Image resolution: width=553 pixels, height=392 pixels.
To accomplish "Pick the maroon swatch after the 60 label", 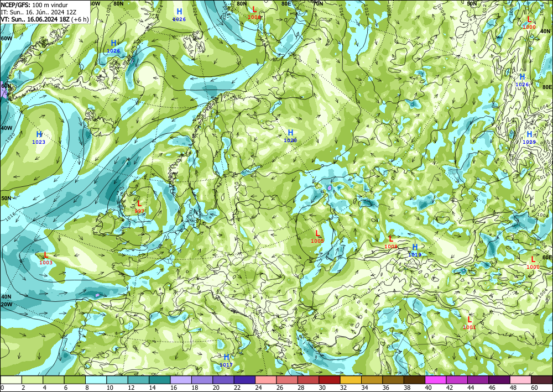I will [x=542, y=380].
